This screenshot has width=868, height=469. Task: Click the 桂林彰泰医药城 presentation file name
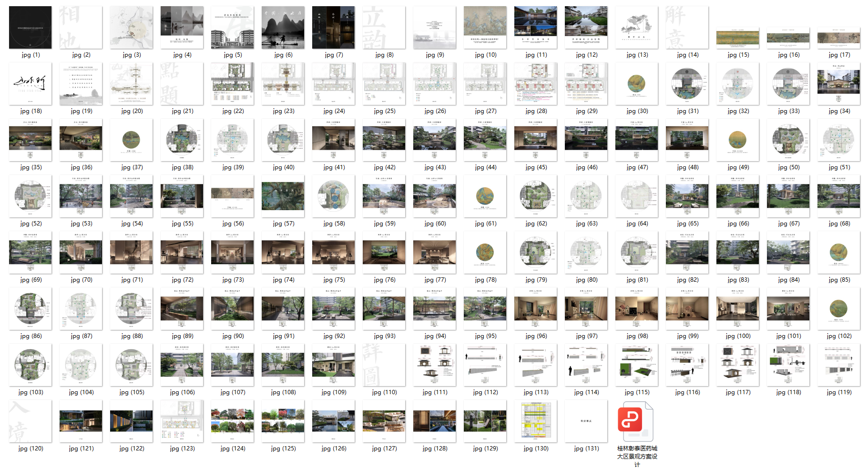tap(637, 456)
